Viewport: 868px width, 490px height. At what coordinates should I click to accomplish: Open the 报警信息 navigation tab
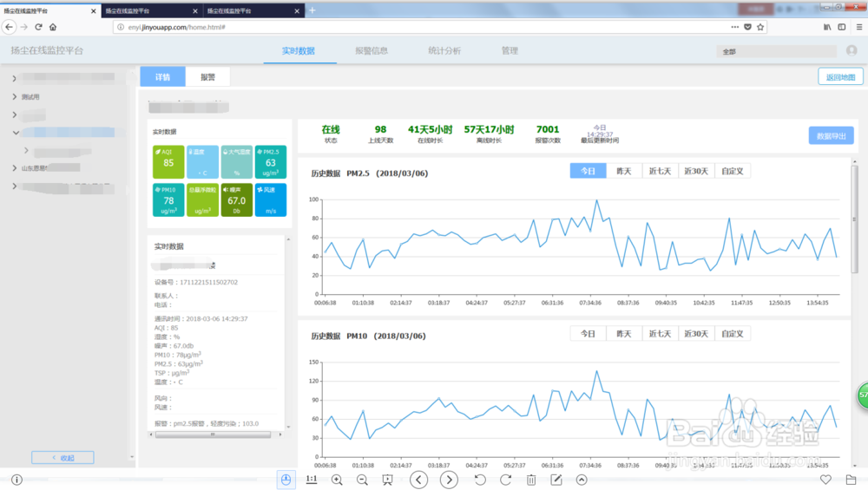click(372, 51)
